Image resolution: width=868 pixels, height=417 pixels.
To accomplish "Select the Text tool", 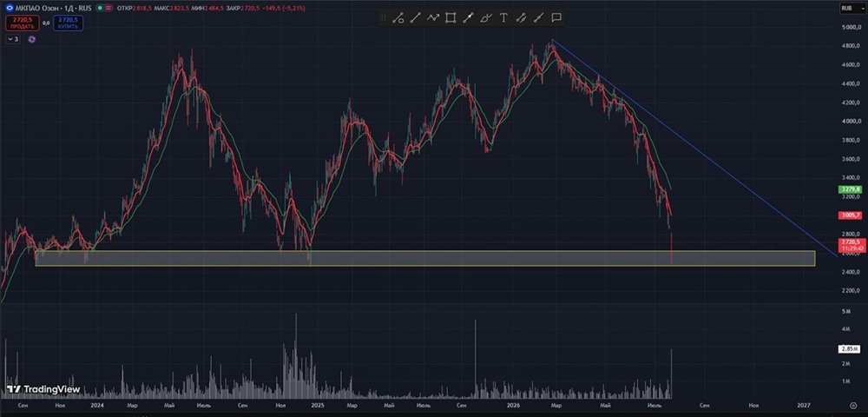I will pyautogui.click(x=503, y=18).
